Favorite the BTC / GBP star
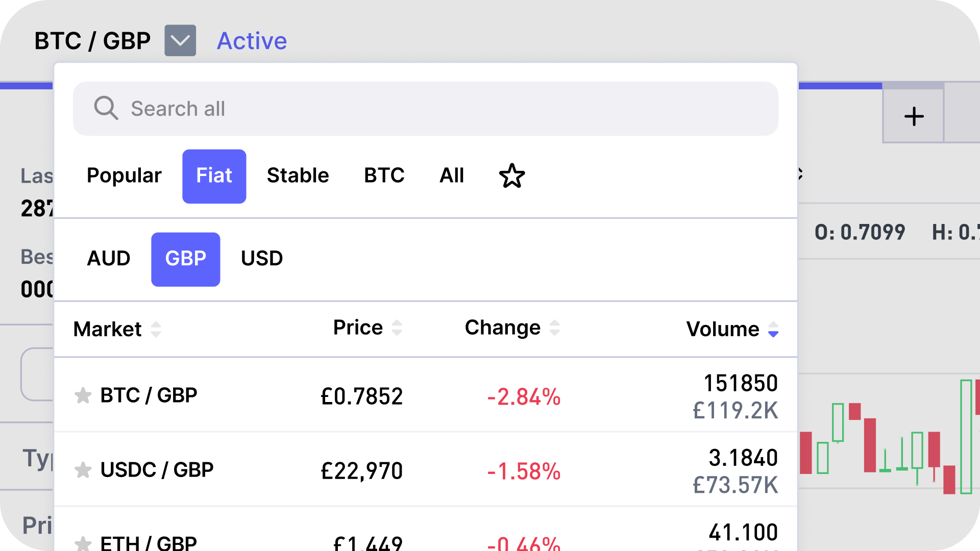The height and width of the screenshot is (551, 980). tap(83, 395)
